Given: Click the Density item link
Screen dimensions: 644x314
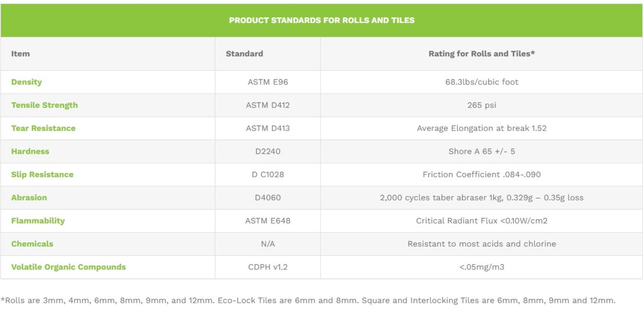Looking at the screenshot, I should click(x=26, y=82).
